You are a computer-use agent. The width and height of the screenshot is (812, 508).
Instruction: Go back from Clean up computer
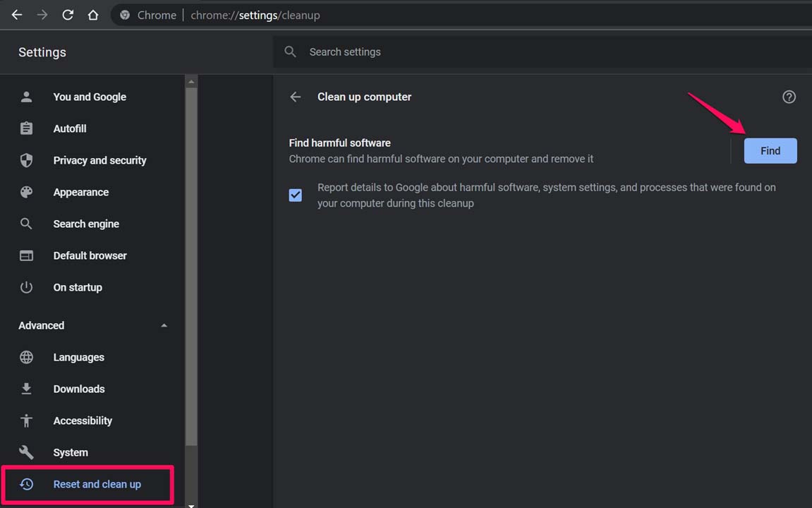(x=295, y=97)
